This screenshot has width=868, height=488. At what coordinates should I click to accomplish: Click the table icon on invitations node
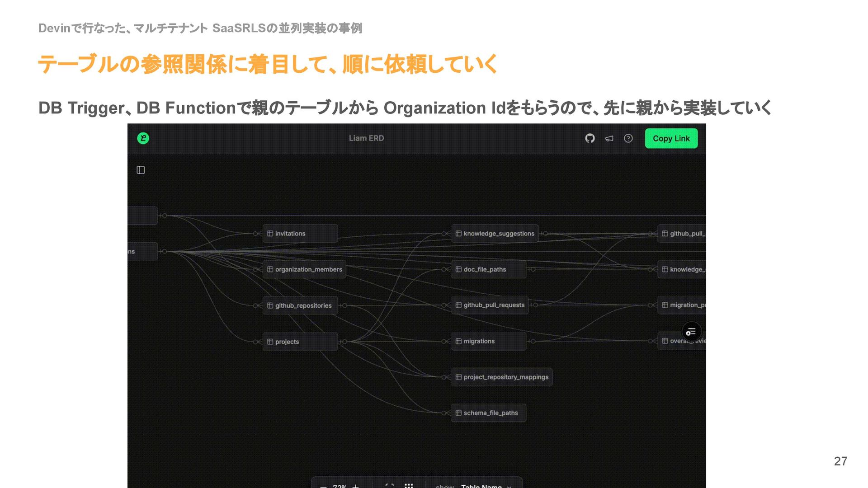(270, 234)
